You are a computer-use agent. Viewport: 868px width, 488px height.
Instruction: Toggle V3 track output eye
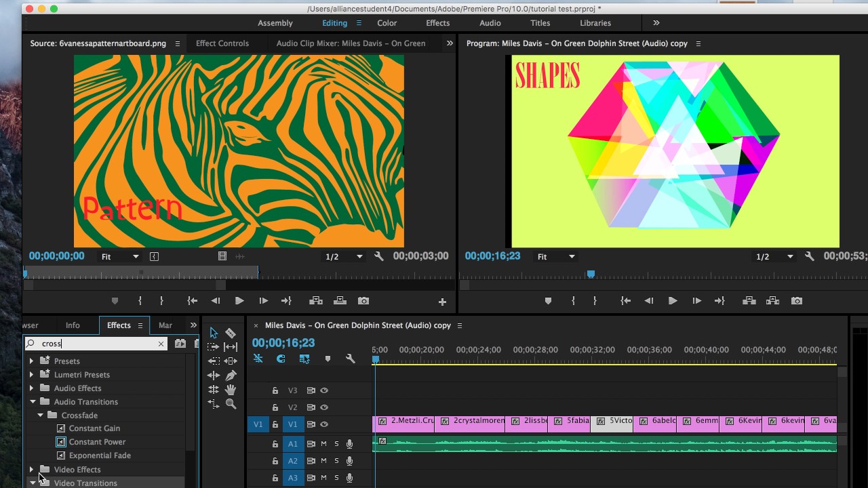(324, 390)
